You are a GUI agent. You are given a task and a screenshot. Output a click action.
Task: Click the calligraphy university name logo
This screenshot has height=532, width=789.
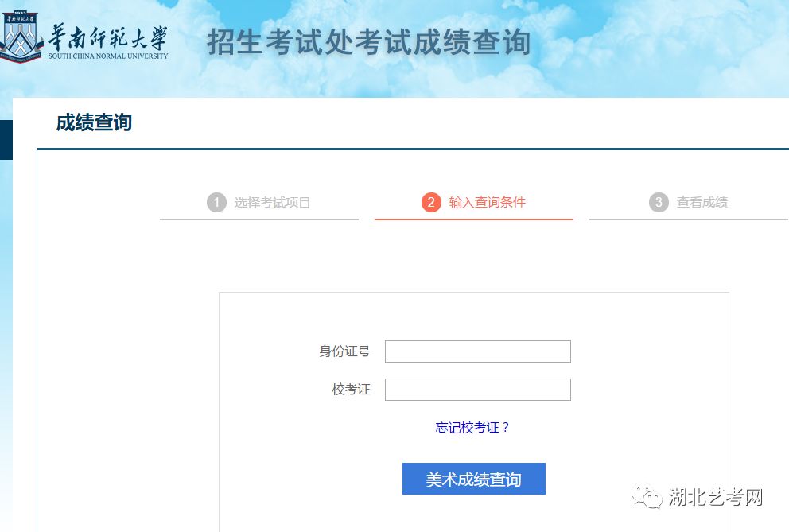pyautogui.click(x=107, y=37)
